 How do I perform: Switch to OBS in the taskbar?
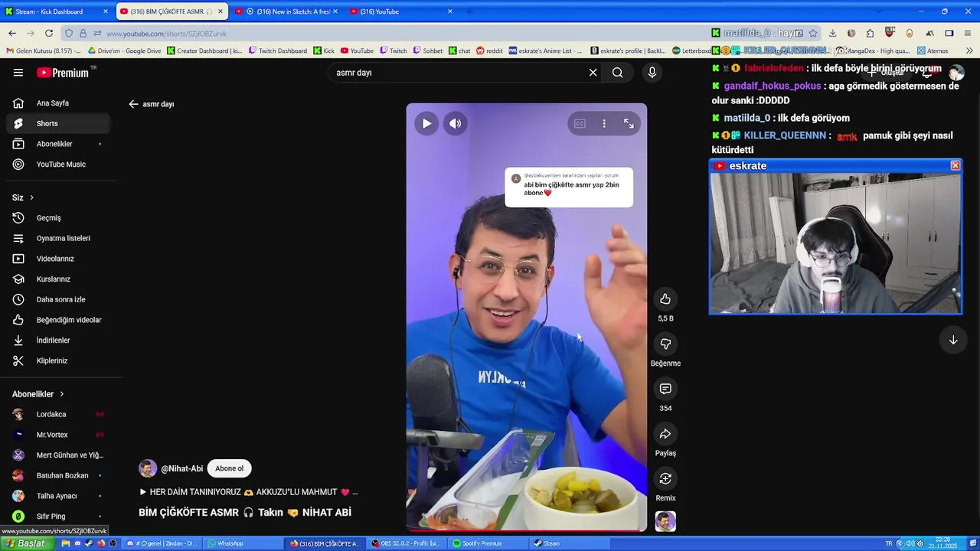406,543
